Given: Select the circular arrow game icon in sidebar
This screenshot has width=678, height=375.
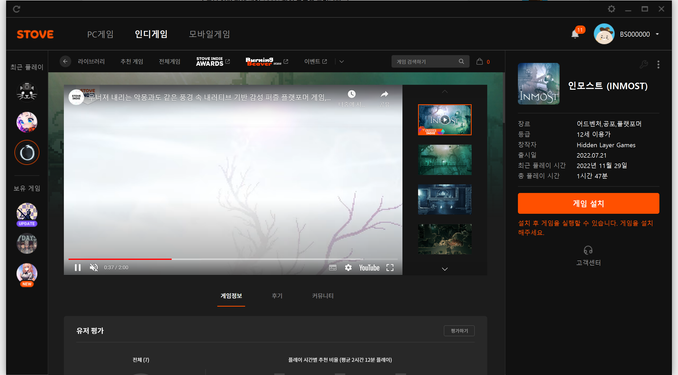Looking at the screenshot, I should pos(27,153).
